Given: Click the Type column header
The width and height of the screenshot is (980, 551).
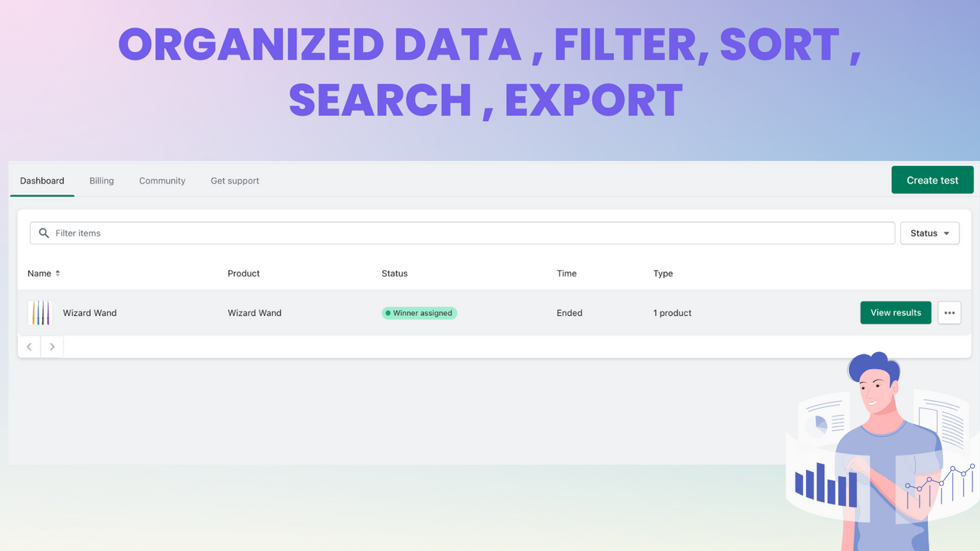Looking at the screenshot, I should click(x=663, y=273).
